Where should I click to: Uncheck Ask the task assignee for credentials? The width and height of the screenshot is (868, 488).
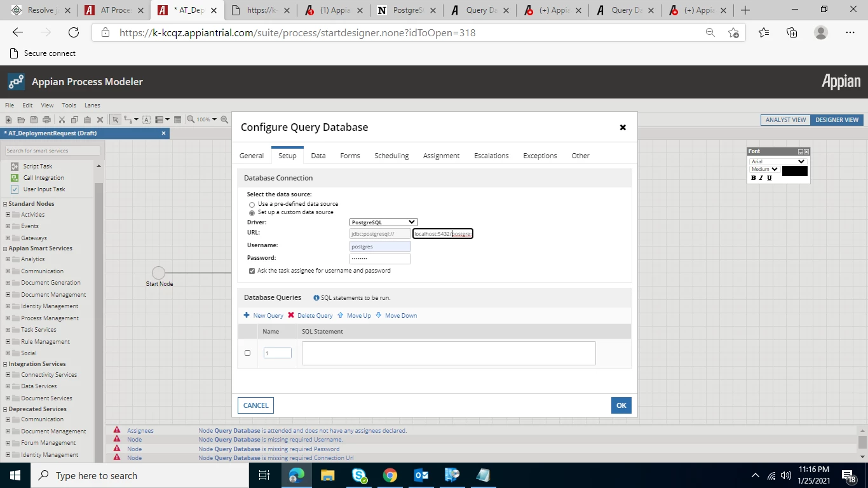pos(252,271)
